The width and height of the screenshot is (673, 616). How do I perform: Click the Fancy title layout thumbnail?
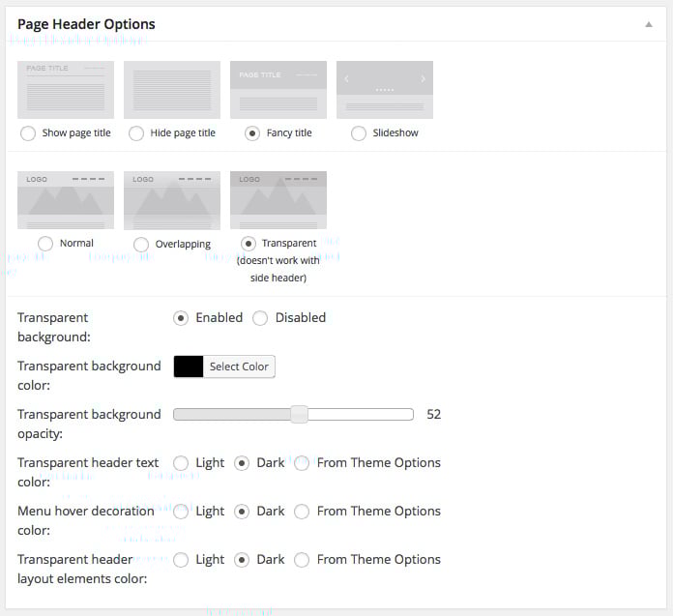tap(278, 90)
